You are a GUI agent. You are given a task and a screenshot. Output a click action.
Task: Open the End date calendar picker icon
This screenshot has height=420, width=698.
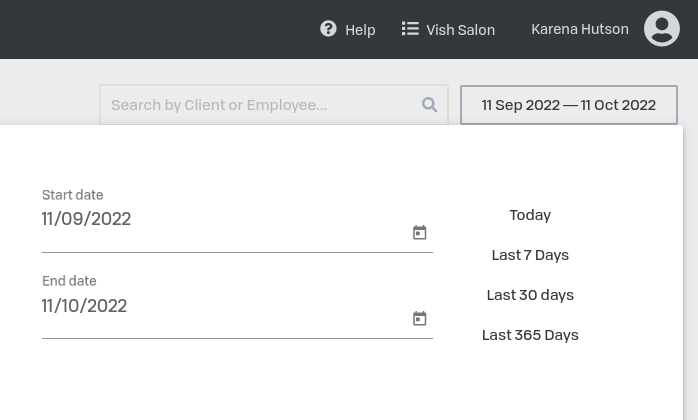pos(420,319)
